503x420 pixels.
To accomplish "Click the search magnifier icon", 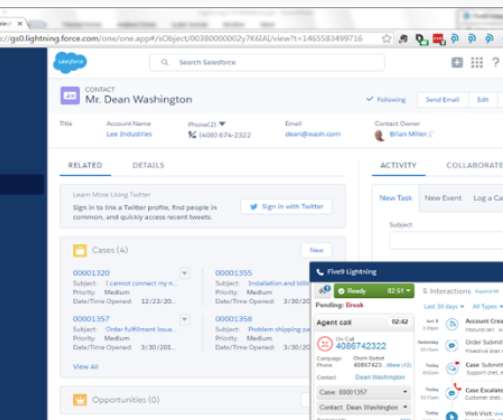I will 164,62.
